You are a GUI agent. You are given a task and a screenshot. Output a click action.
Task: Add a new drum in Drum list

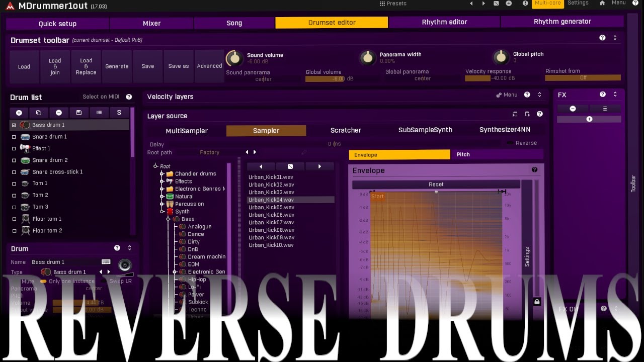click(19, 113)
